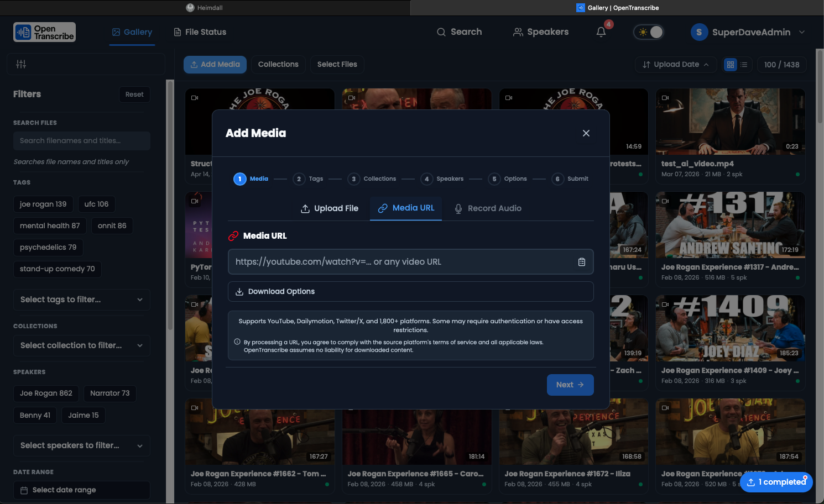Paste from clipboard icon in Media URL field
The image size is (824, 504).
point(582,262)
